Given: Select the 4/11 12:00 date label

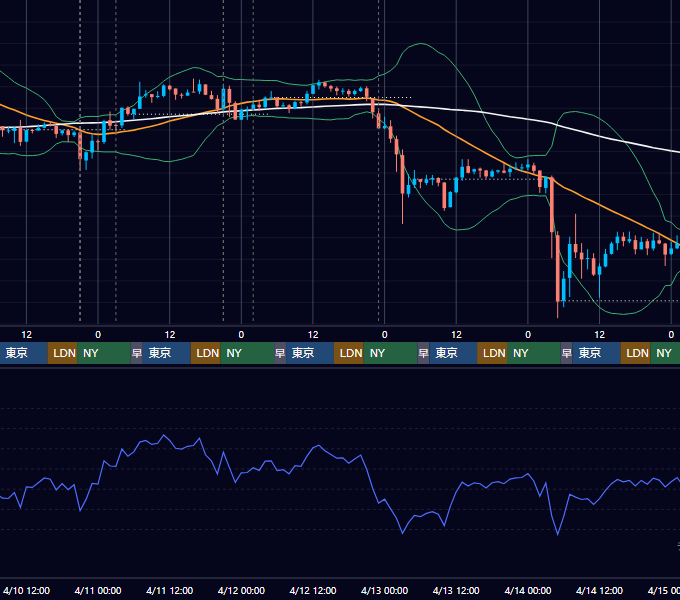Looking at the screenshot, I should (170, 590).
